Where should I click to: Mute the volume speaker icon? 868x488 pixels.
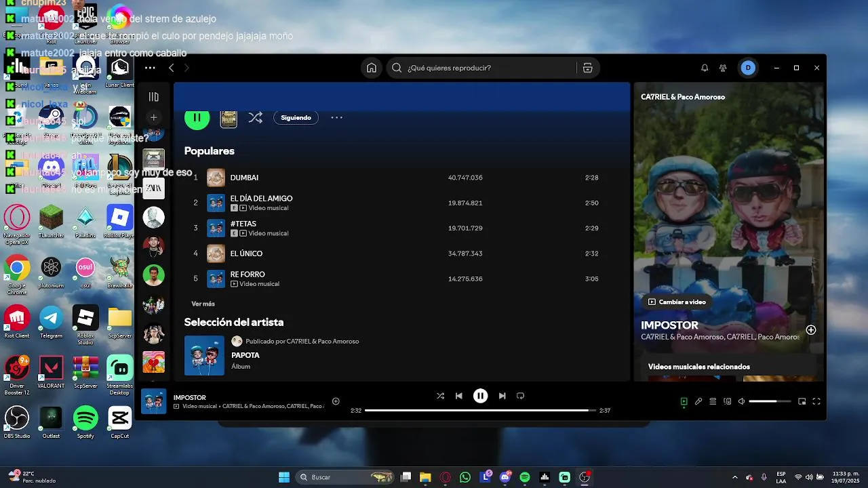[x=741, y=401]
